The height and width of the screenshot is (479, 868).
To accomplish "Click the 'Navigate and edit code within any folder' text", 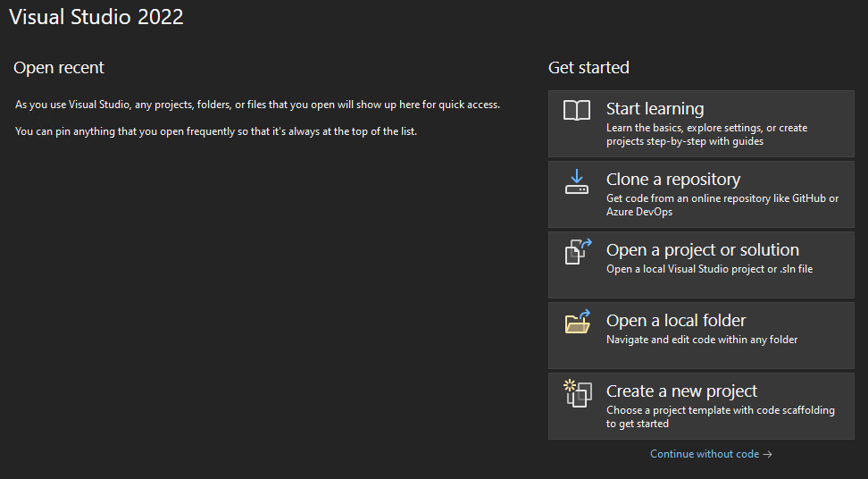I will tap(702, 340).
